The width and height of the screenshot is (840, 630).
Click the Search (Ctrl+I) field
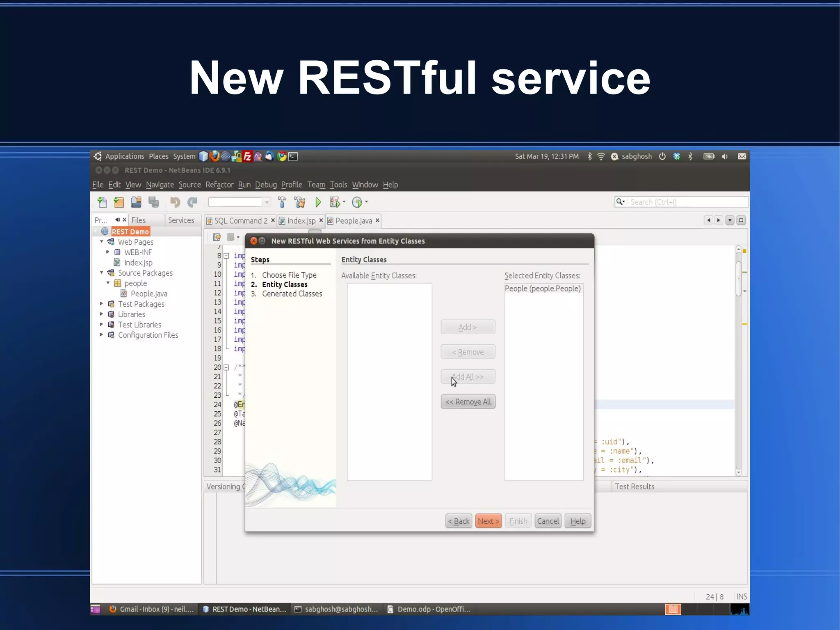pos(681,202)
